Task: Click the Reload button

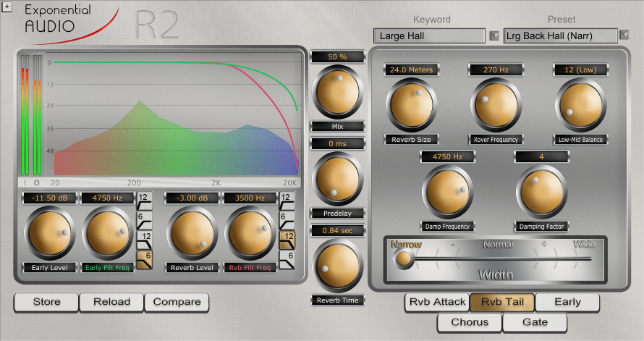Action: tap(111, 302)
